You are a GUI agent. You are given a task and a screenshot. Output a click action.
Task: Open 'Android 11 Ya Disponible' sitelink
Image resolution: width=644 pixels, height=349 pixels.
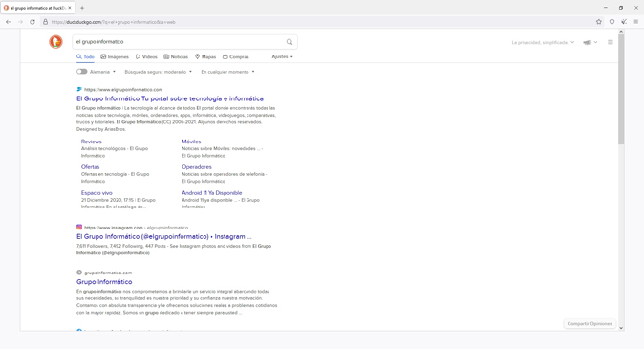(x=212, y=193)
